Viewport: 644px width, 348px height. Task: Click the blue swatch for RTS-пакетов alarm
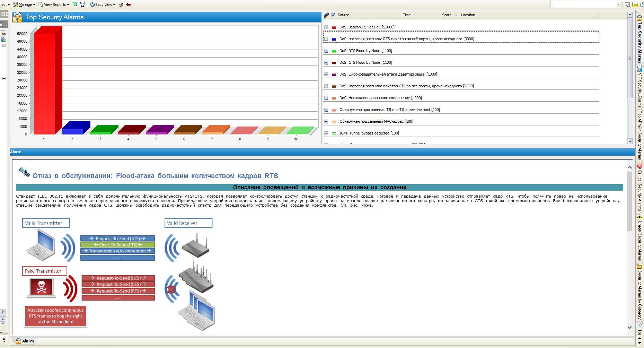pos(334,39)
